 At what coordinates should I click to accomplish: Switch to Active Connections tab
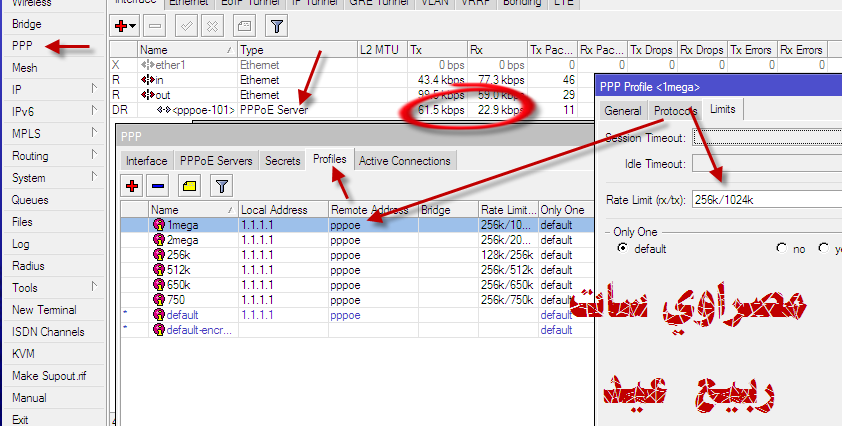405,161
